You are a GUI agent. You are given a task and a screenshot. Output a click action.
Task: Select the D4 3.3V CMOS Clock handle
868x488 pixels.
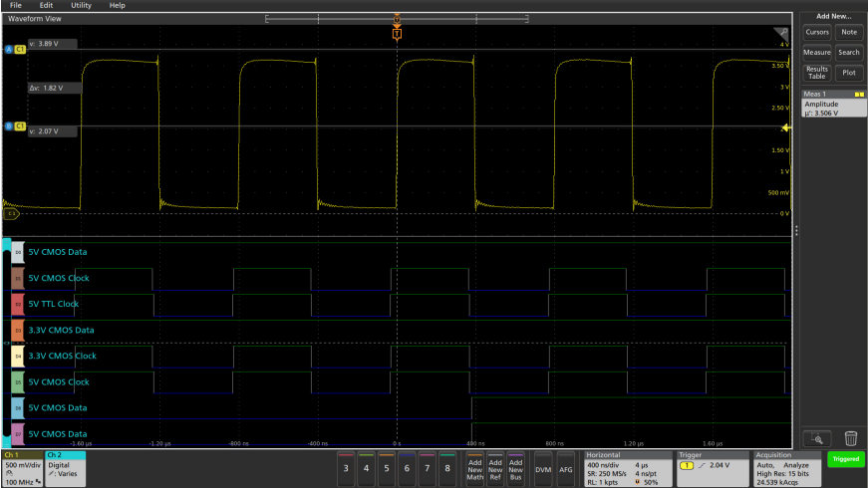click(17, 356)
